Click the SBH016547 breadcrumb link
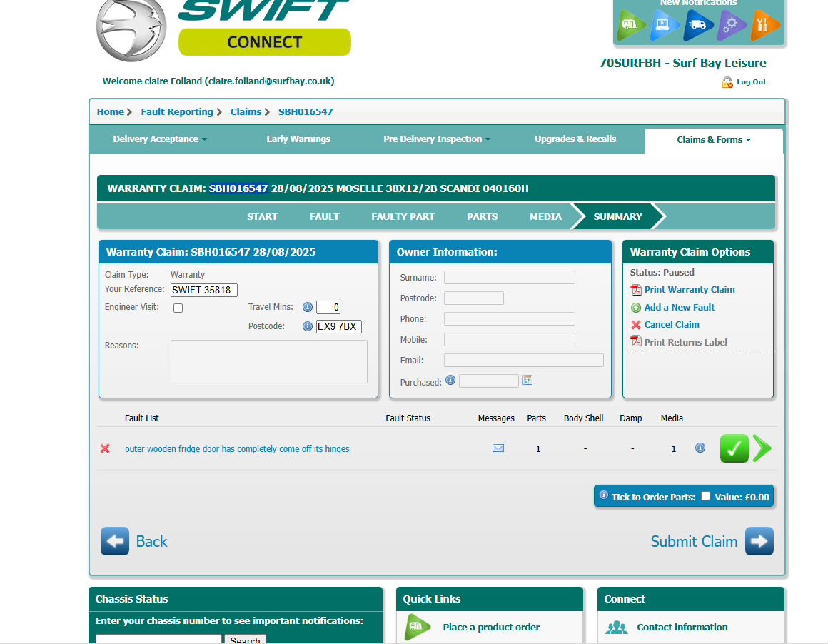The image size is (828, 644). (x=306, y=111)
